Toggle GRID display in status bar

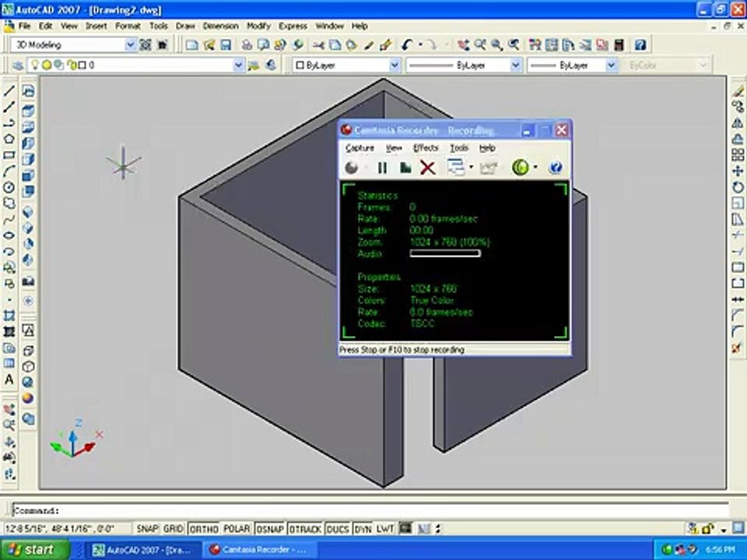click(173, 529)
